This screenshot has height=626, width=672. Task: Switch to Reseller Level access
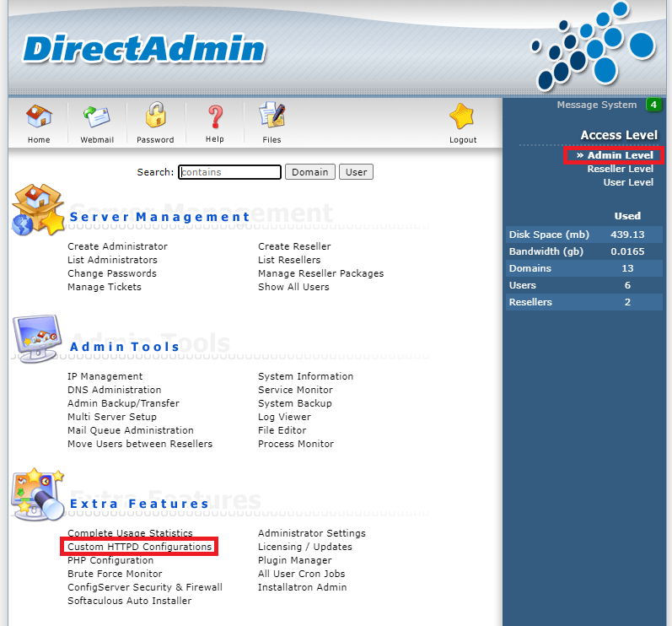click(x=620, y=169)
